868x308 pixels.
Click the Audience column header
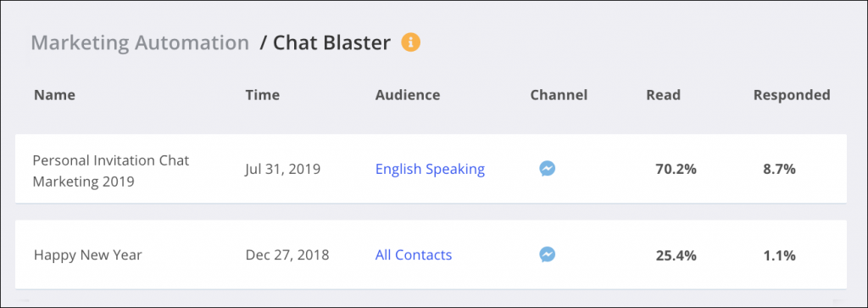pos(408,95)
